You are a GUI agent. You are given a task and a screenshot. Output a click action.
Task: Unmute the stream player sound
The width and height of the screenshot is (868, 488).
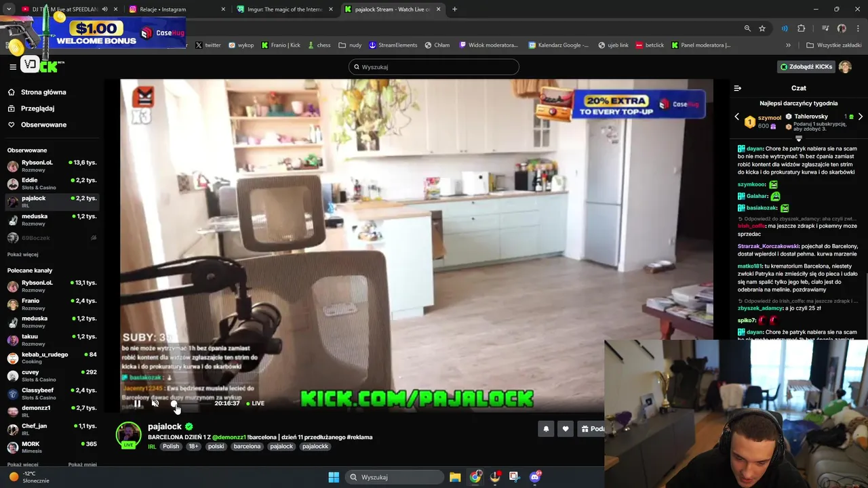tap(155, 403)
